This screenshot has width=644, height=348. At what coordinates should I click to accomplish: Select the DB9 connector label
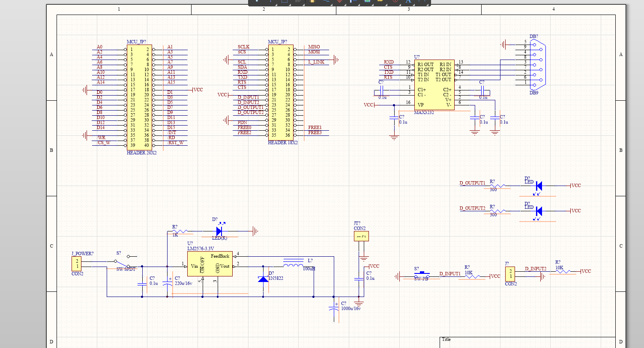(534, 93)
